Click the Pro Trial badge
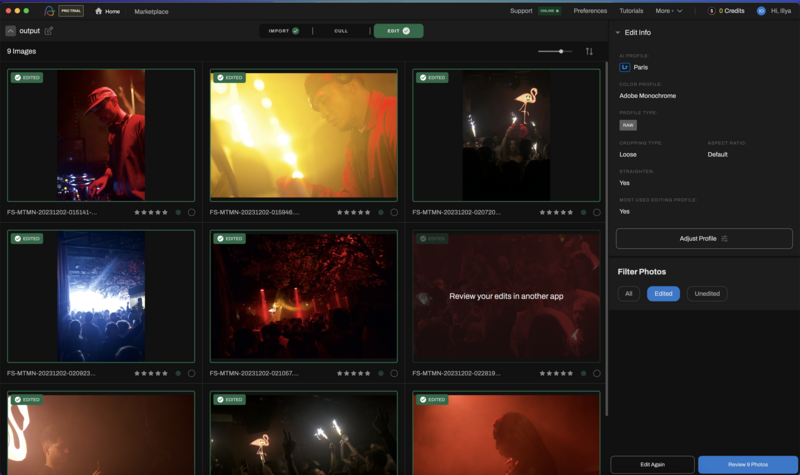 pos(71,11)
